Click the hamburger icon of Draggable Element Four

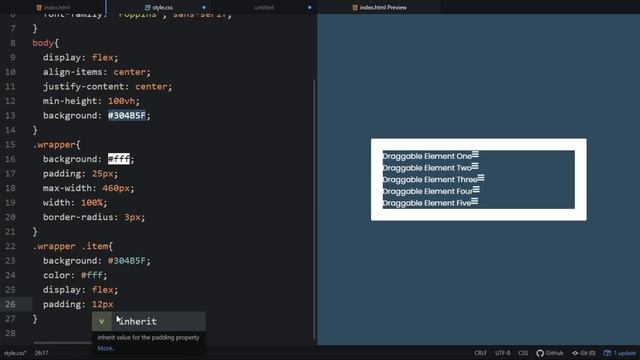476,189
